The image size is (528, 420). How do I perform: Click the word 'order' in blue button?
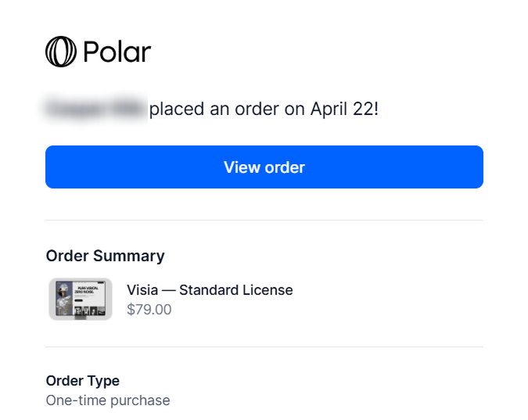pos(285,167)
